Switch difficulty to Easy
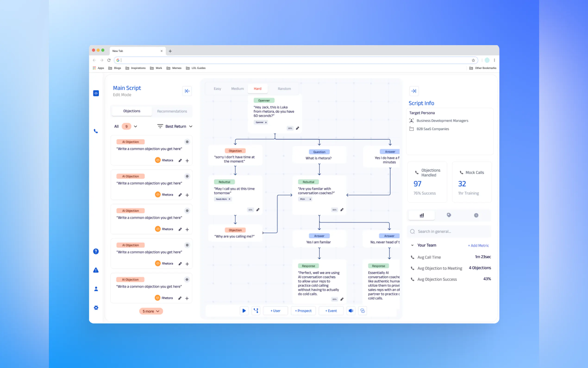 [x=217, y=89]
